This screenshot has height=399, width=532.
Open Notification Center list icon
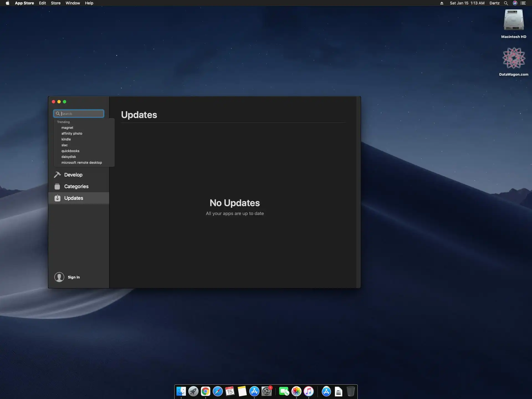pos(523,3)
